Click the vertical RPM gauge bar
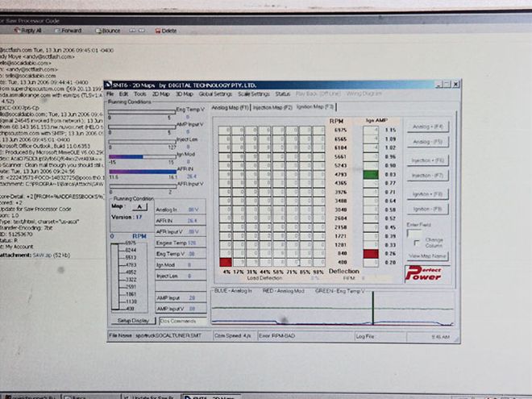This screenshot has height=399, width=532. pyautogui.click(x=115, y=276)
